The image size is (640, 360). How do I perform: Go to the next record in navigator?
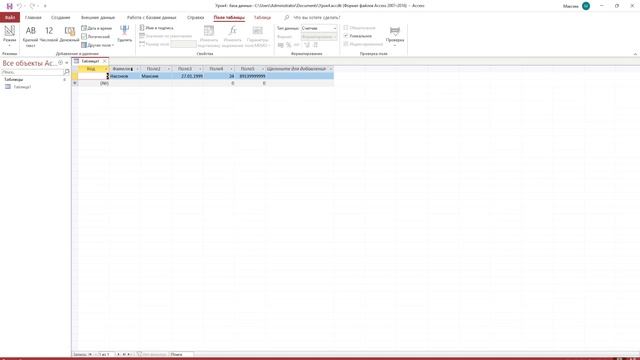point(118,355)
